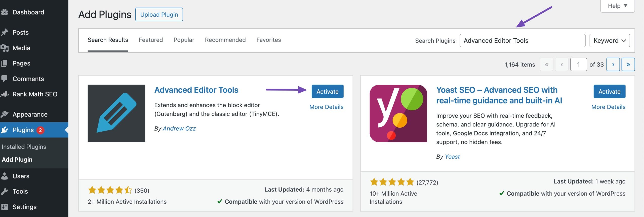Image resolution: width=644 pixels, height=217 pixels.
Task: Click the Media icon in sidebar
Action: click(5, 48)
